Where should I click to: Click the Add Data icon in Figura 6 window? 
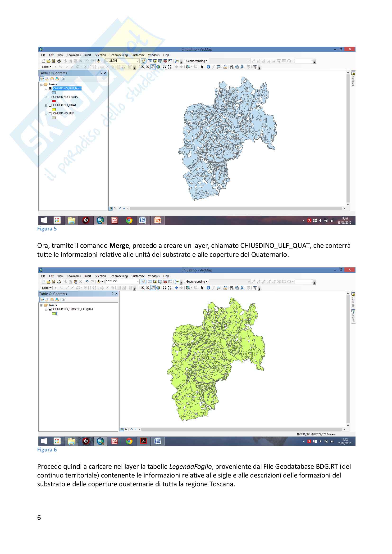tap(99, 281)
